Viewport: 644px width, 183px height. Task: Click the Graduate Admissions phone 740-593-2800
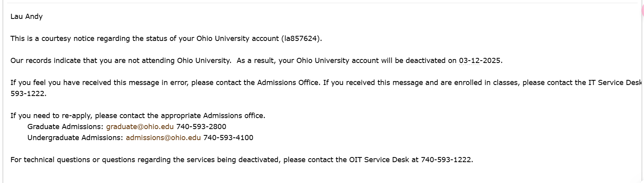pyautogui.click(x=201, y=127)
